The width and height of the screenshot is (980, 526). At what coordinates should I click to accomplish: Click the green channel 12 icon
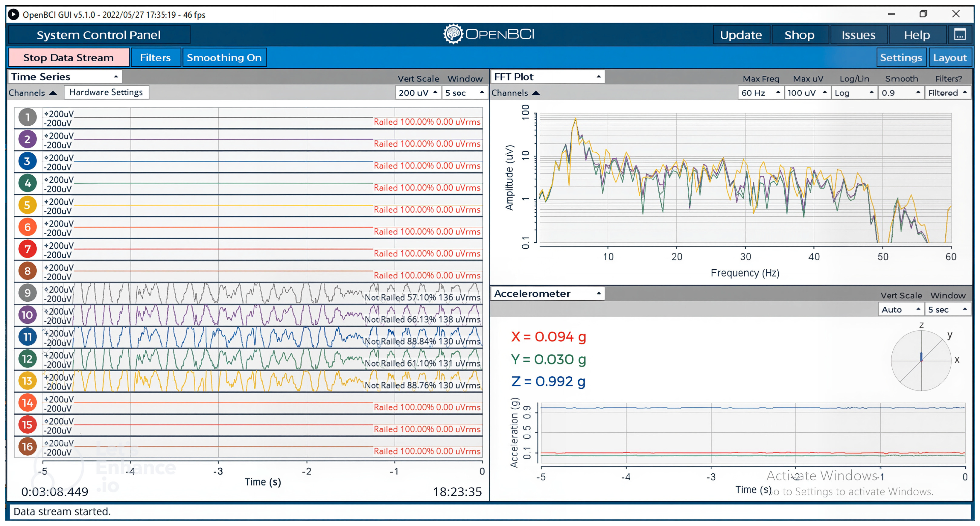click(28, 359)
